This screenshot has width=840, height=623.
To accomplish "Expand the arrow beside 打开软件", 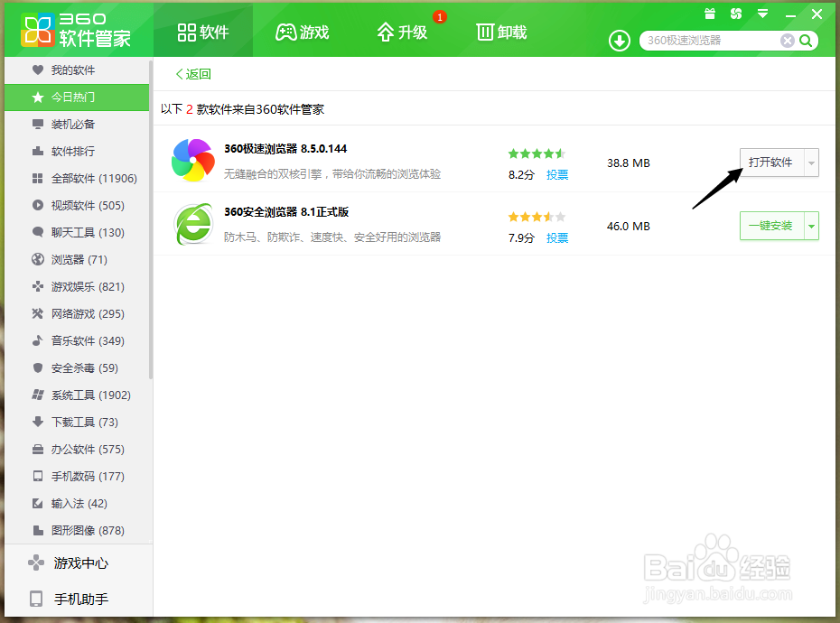I will 809,163.
